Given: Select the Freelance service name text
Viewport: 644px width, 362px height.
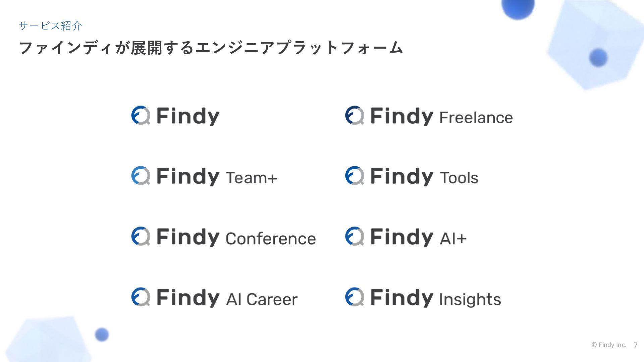Looking at the screenshot, I should click(x=476, y=117).
